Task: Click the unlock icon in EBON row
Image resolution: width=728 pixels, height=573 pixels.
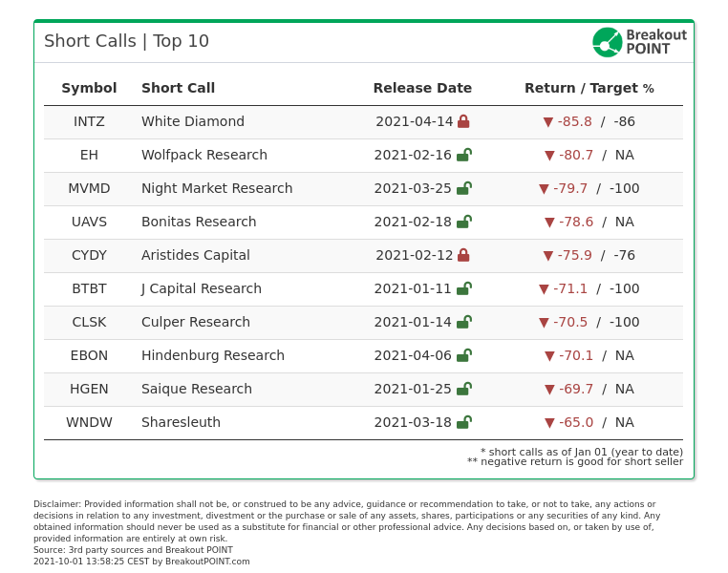Action: [464, 355]
